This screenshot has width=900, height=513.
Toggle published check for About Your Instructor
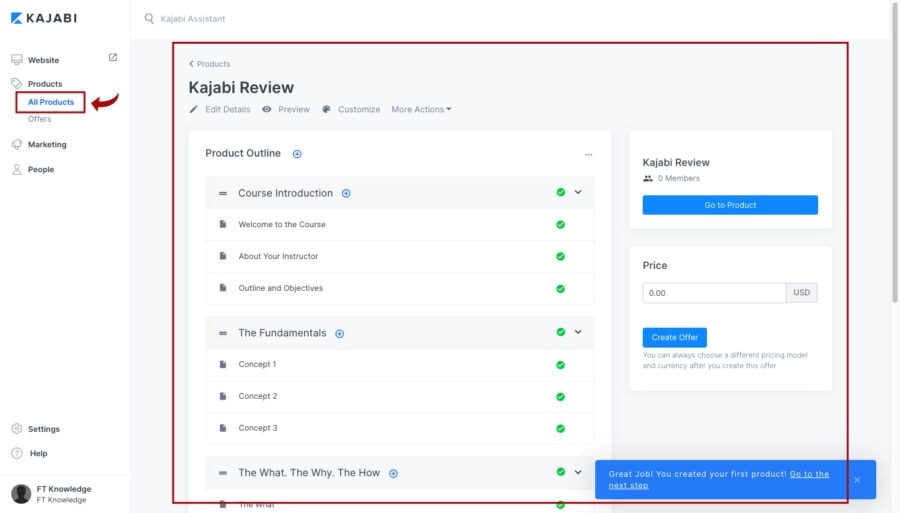pos(560,256)
